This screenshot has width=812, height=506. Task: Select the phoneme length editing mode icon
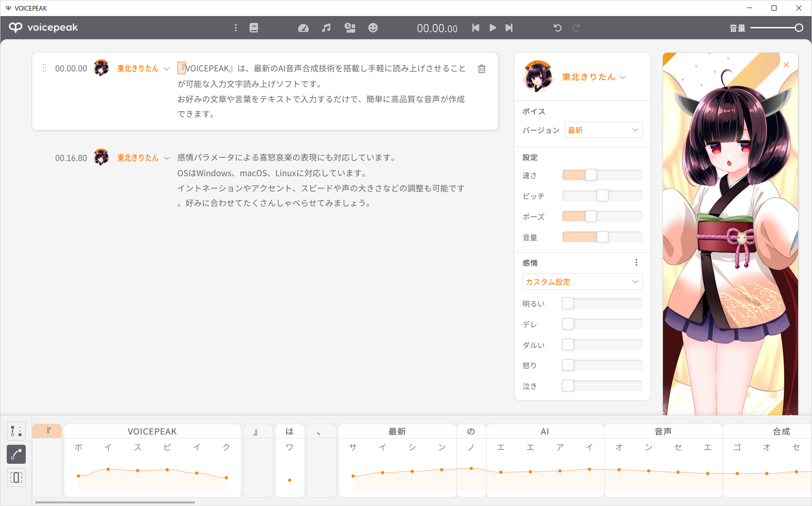pyautogui.click(x=16, y=431)
